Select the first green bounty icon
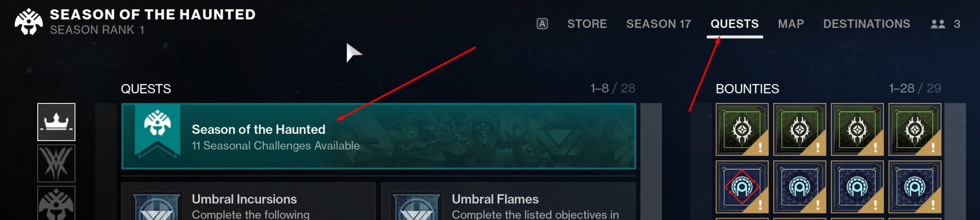 coord(742,129)
